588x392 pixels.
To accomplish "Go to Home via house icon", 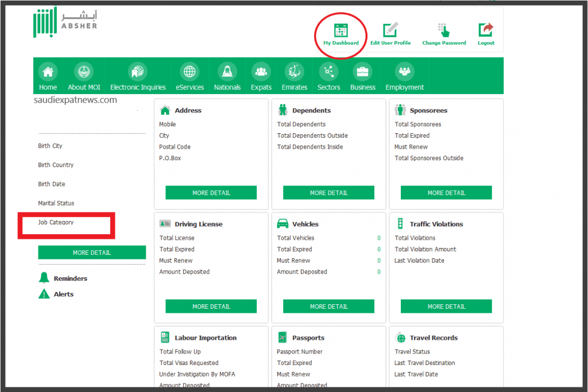I will (48, 72).
